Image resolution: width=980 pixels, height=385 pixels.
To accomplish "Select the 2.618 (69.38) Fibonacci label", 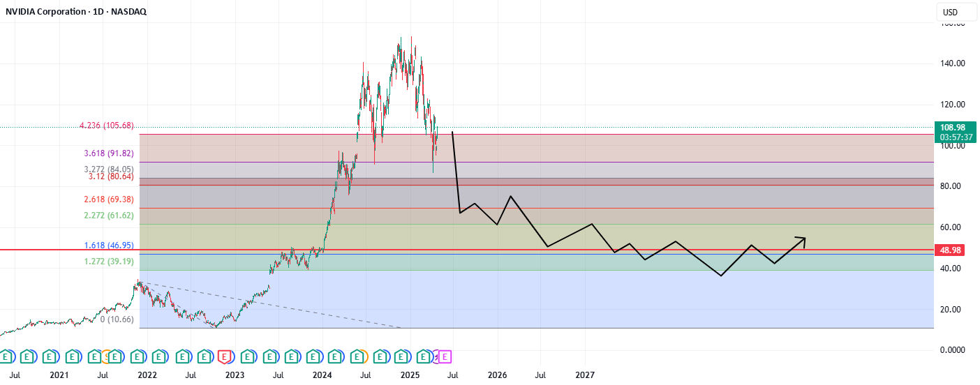I will [x=109, y=199].
